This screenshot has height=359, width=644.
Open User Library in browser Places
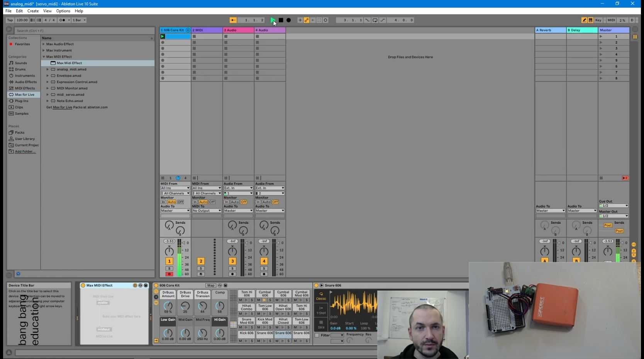click(25, 139)
